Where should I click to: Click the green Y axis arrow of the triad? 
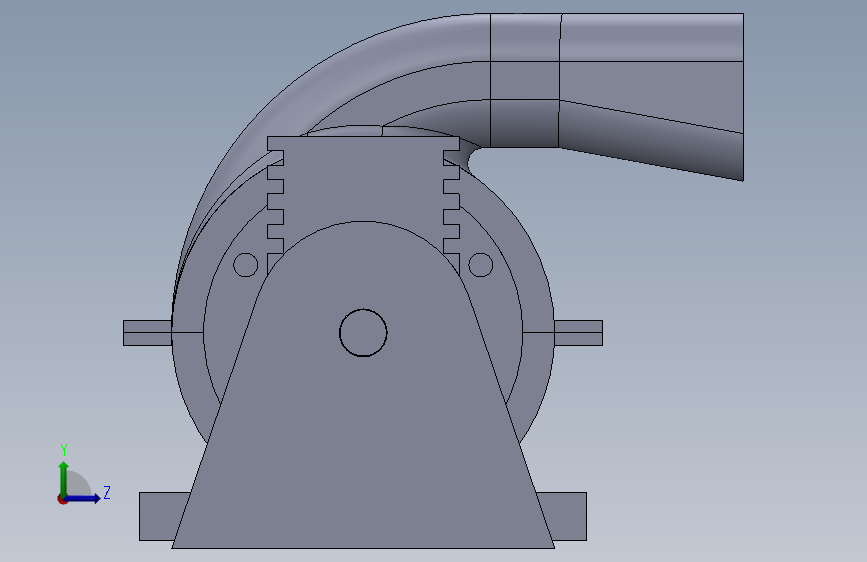(x=64, y=479)
